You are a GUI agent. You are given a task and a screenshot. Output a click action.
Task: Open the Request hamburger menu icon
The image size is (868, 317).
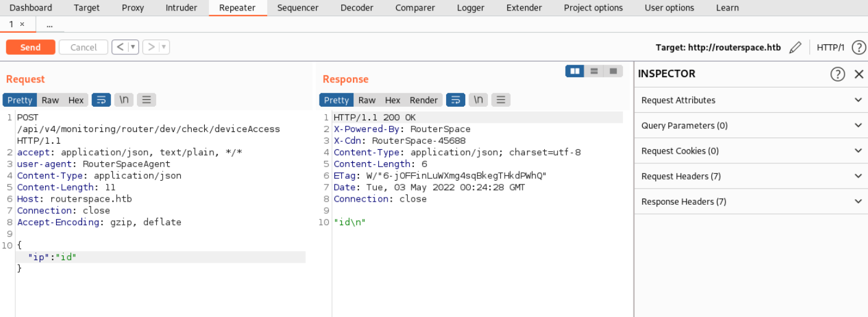point(146,100)
